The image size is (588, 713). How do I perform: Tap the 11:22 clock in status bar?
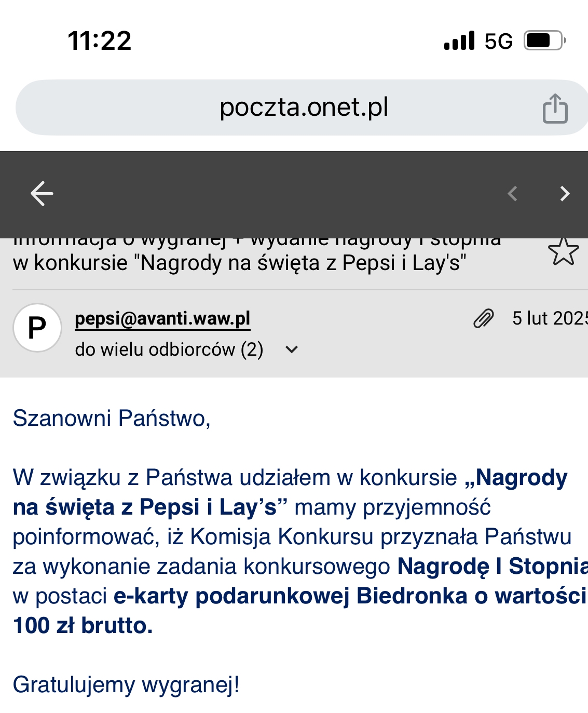100,41
